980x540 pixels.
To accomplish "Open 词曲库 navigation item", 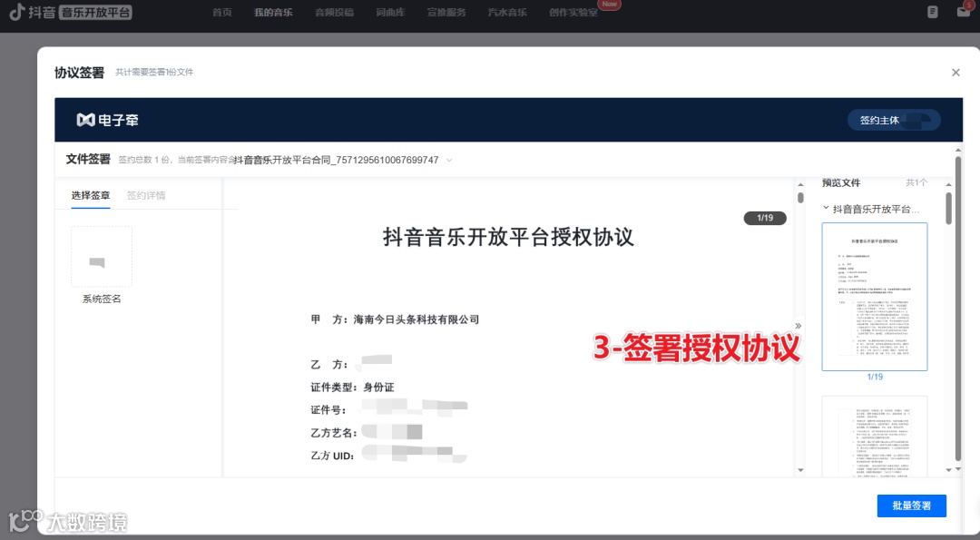I will [x=390, y=13].
